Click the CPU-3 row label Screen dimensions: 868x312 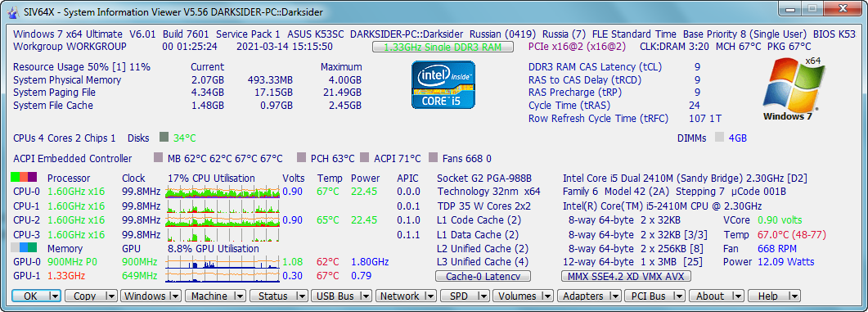tap(27, 234)
